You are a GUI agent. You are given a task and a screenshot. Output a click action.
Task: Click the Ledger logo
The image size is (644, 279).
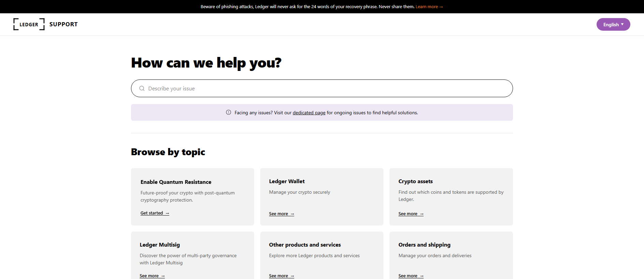pyautogui.click(x=29, y=24)
